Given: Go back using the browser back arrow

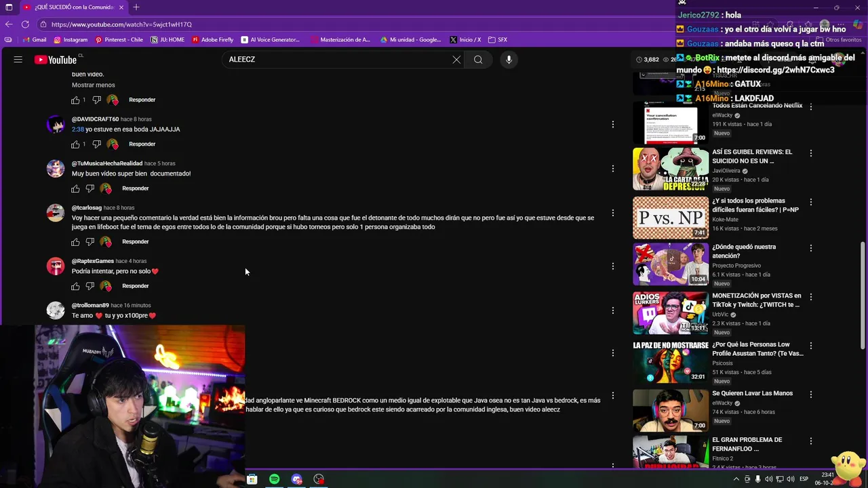Looking at the screenshot, I should (x=9, y=24).
